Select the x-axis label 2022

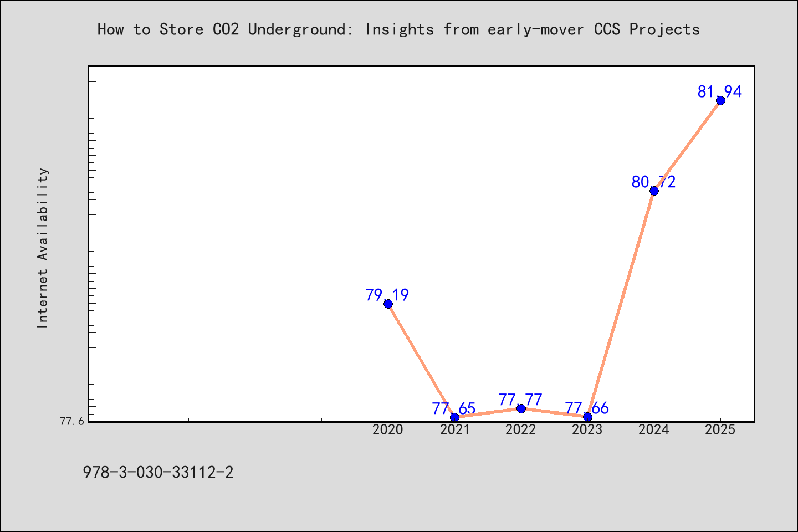click(x=521, y=429)
